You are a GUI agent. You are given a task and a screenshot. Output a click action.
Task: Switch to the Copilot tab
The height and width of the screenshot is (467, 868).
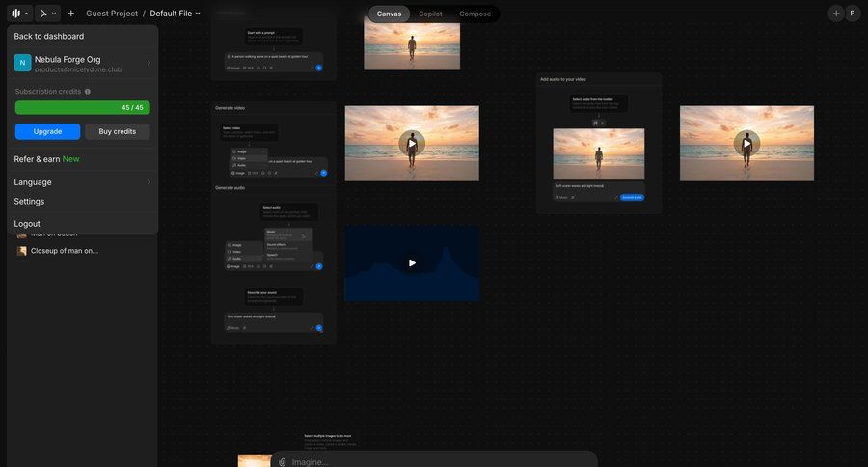click(x=430, y=14)
